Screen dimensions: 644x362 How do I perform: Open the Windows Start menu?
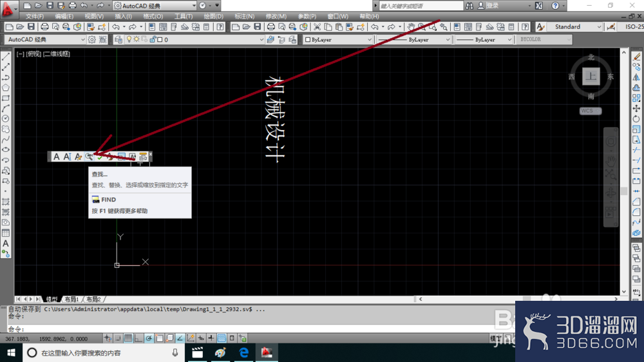point(11,352)
